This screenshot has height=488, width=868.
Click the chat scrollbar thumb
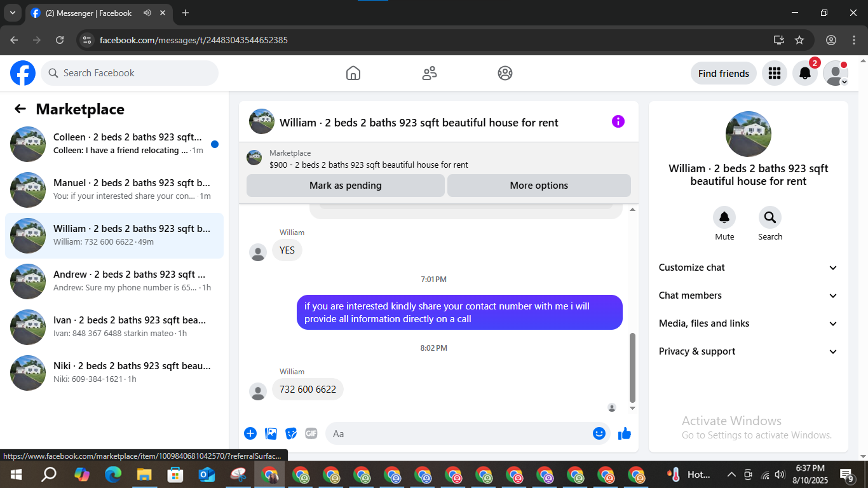click(x=632, y=368)
